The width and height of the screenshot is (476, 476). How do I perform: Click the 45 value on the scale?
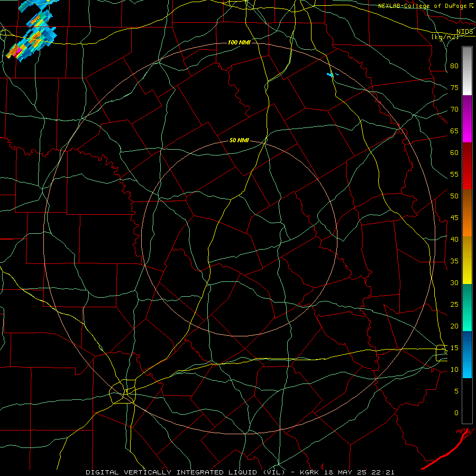click(454, 218)
